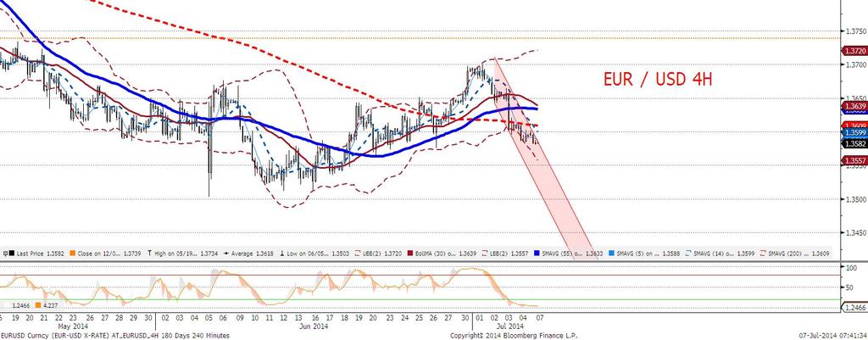This screenshot has height=340, width=868.
Task: Click the orange Close legend swatch
Action: (73, 253)
